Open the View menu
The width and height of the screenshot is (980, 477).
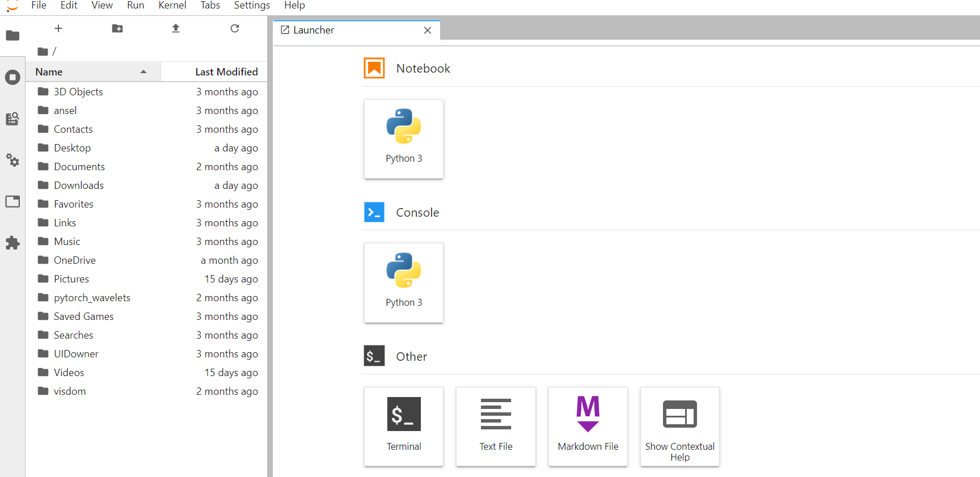click(x=102, y=6)
